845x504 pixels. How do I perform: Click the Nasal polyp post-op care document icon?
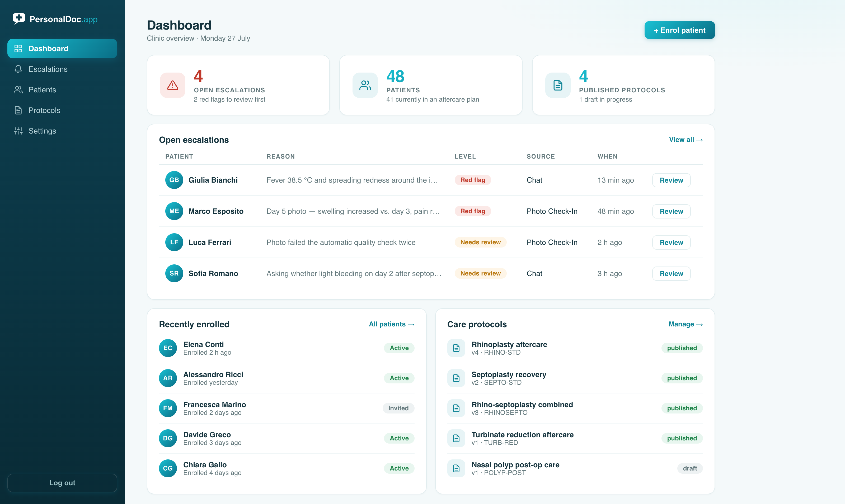tap(456, 468)
